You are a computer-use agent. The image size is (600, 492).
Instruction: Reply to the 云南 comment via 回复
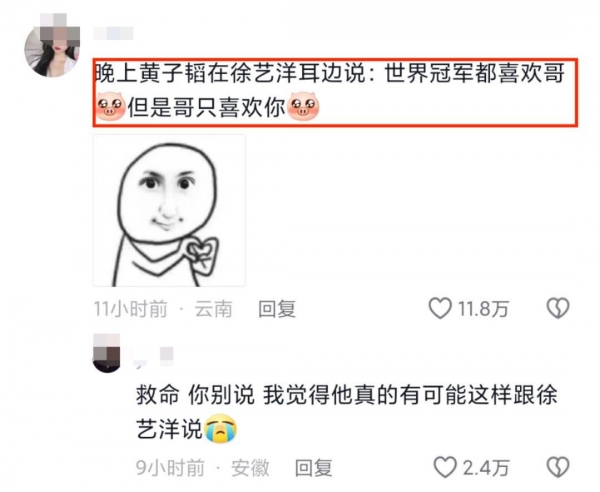tap(277, 309)
